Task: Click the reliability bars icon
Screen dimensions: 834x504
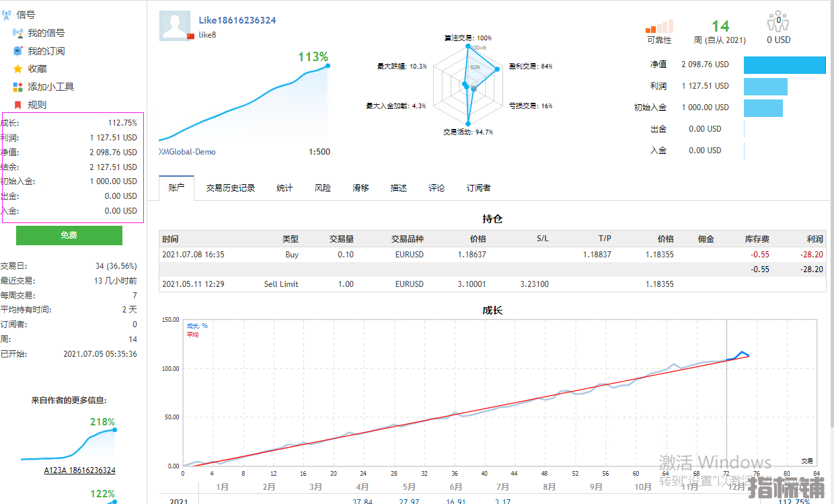Action: coord(659,26)
